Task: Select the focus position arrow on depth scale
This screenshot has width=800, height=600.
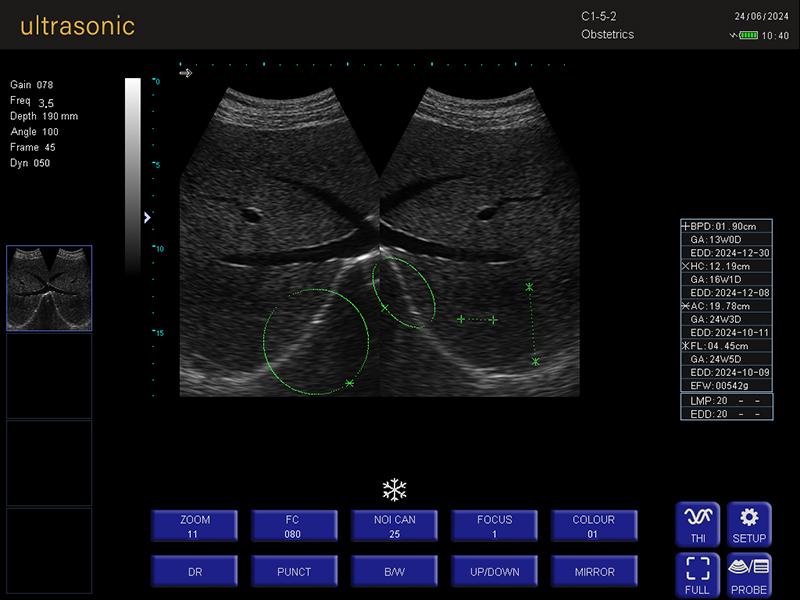Action: click(147, 217)
